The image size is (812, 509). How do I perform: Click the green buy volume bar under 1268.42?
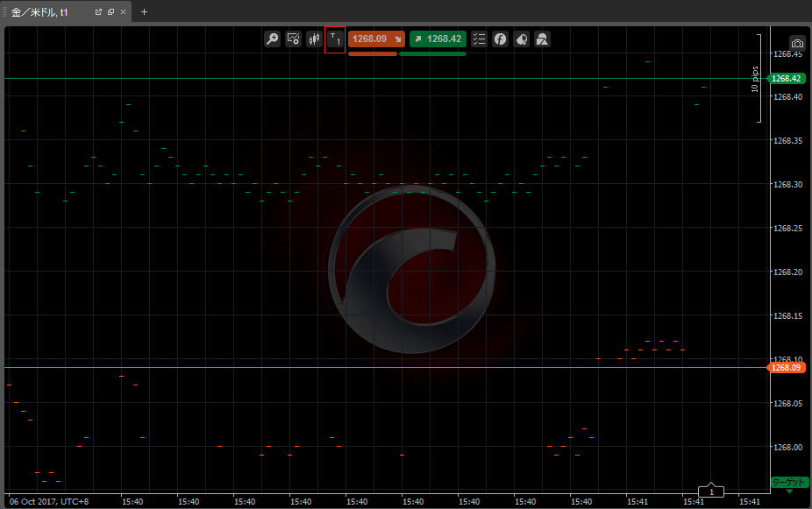click(x=433, y=53)
